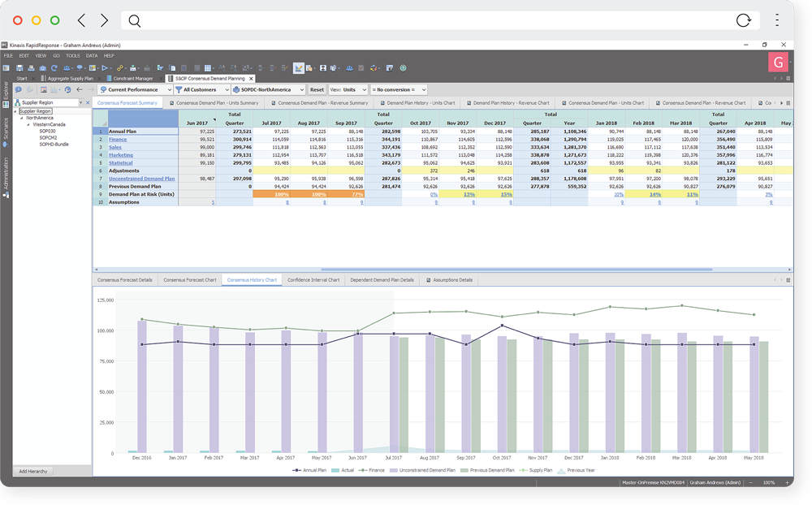
Task: Click the browser reload icon
Action: click(x=743, y=20)
